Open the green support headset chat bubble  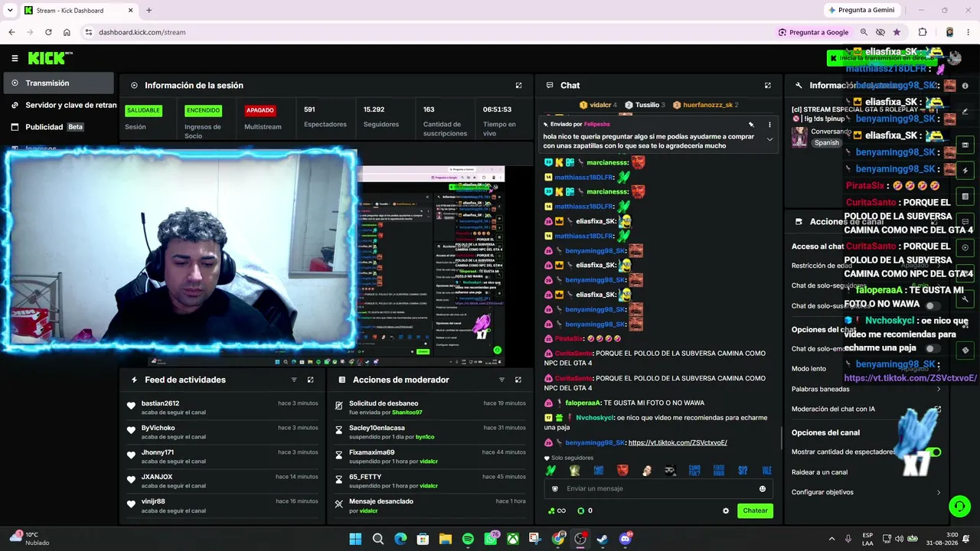tap(959, 507)
